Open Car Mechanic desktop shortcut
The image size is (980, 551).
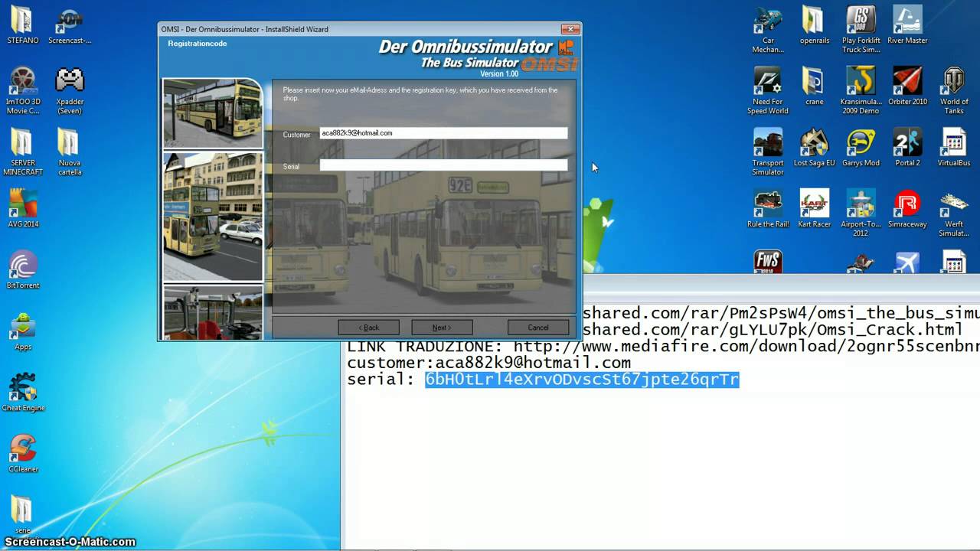point(768,30)
